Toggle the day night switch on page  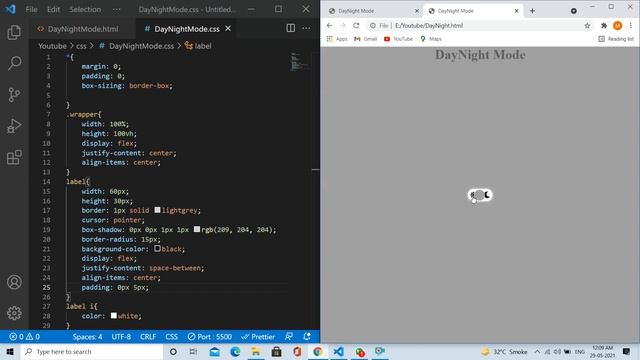pyautogui.click(x=480, y=195)
